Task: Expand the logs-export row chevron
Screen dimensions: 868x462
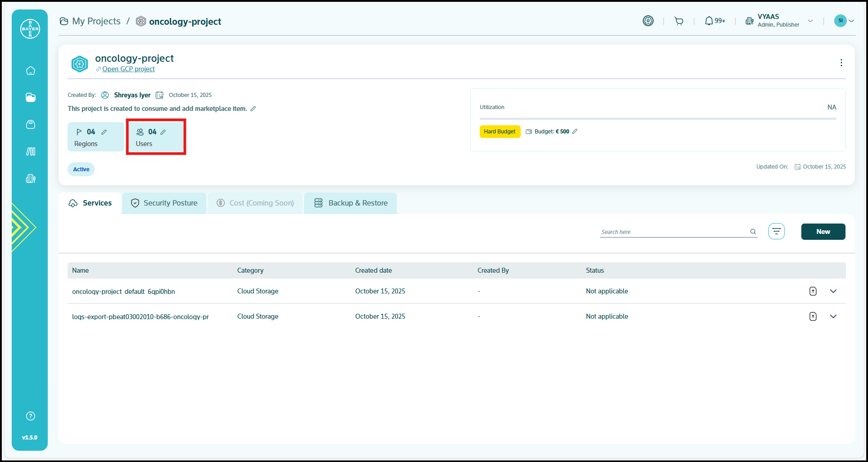Action: (x=833, y=316)
